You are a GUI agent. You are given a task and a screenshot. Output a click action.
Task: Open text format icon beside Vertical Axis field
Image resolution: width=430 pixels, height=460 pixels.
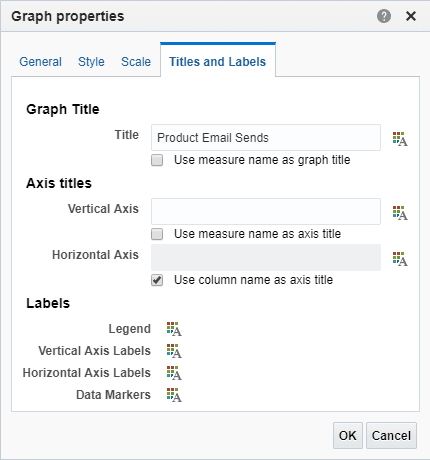click(x=400, y=213)
